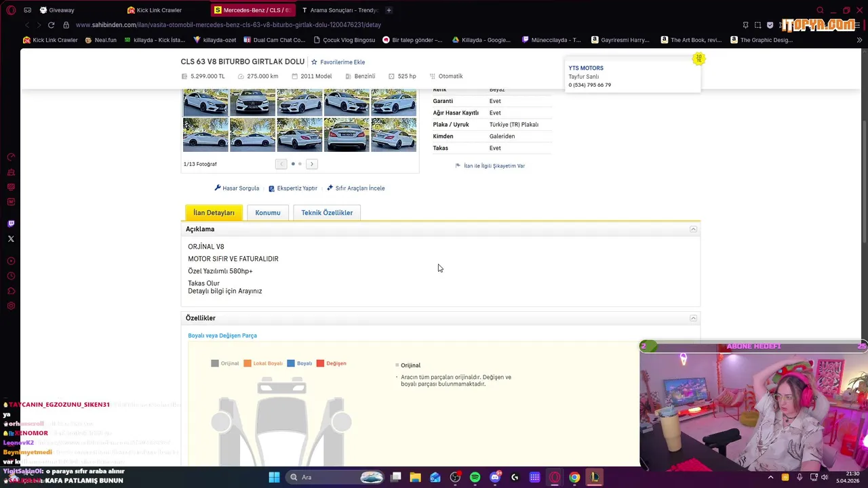868x488 pixels.
Task: Click the Opera GX taskbar icon
Action: pos(555,477)
